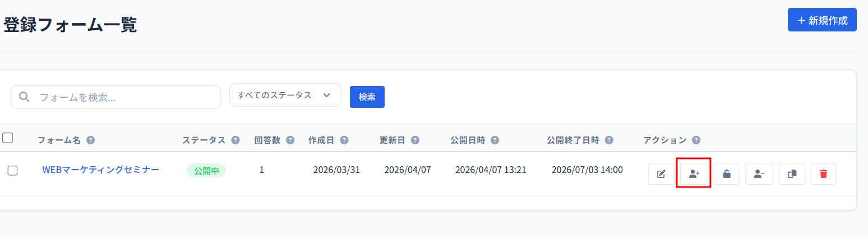Click the edit pencil icon for WEBマーケティングセミナー

661,174
